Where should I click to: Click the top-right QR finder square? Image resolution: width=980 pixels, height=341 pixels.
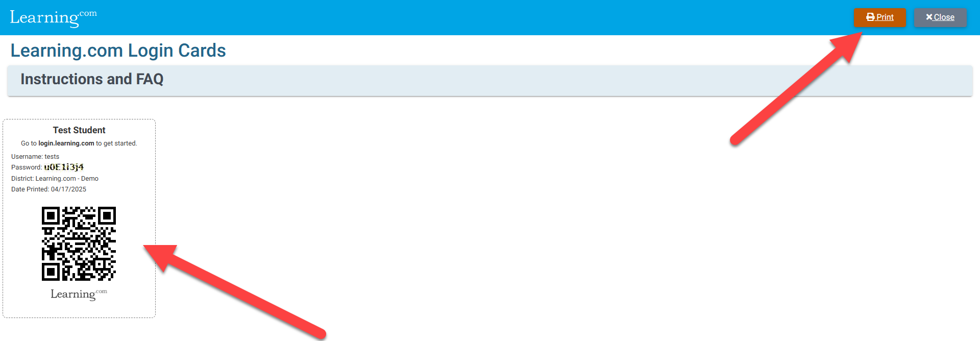107,216
